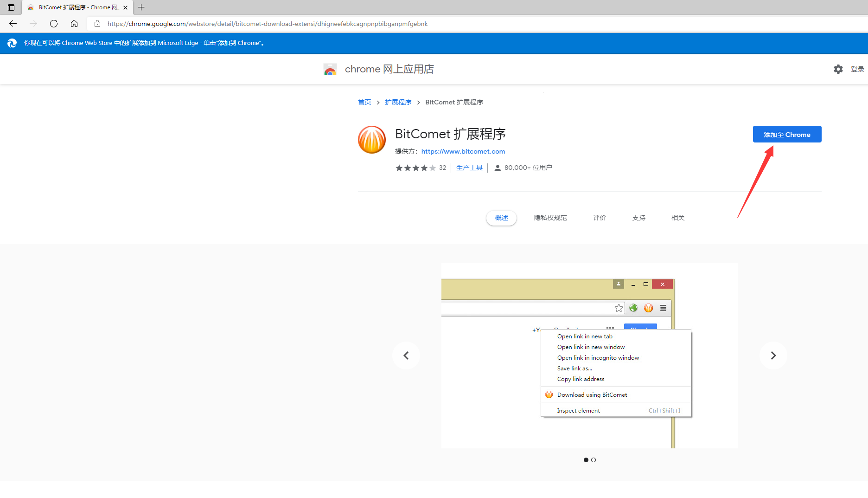Close the BitComet browser tab
Screen dimensions: 868x498
(125, 7)
